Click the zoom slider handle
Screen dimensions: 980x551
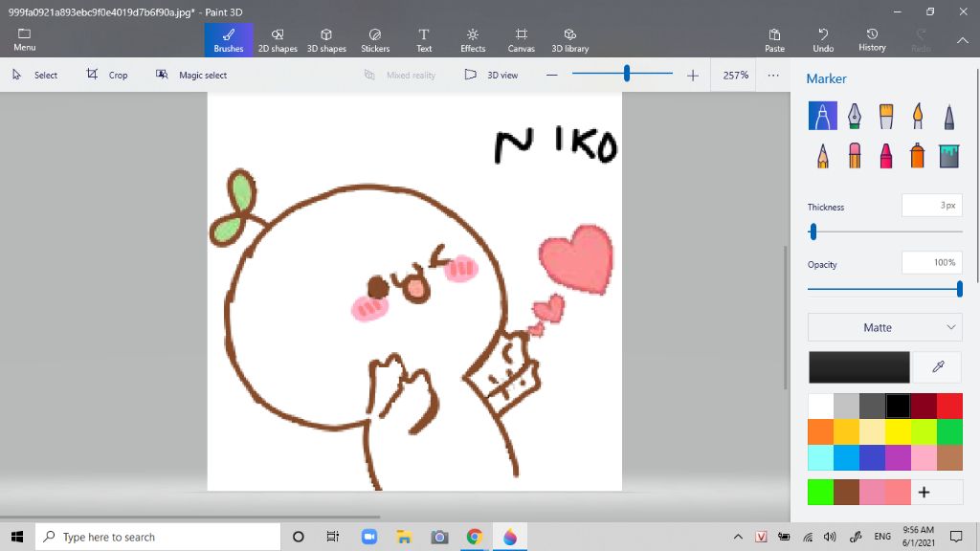[626, 74]
